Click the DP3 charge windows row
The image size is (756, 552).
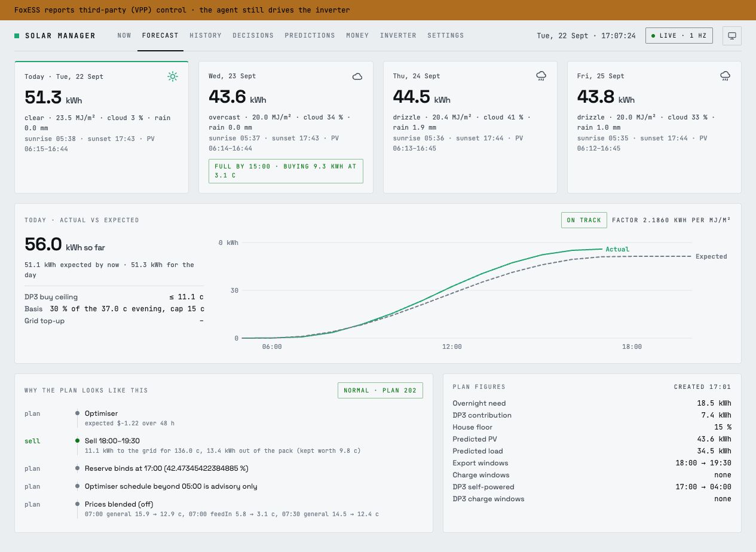click(x=592, y=499)
